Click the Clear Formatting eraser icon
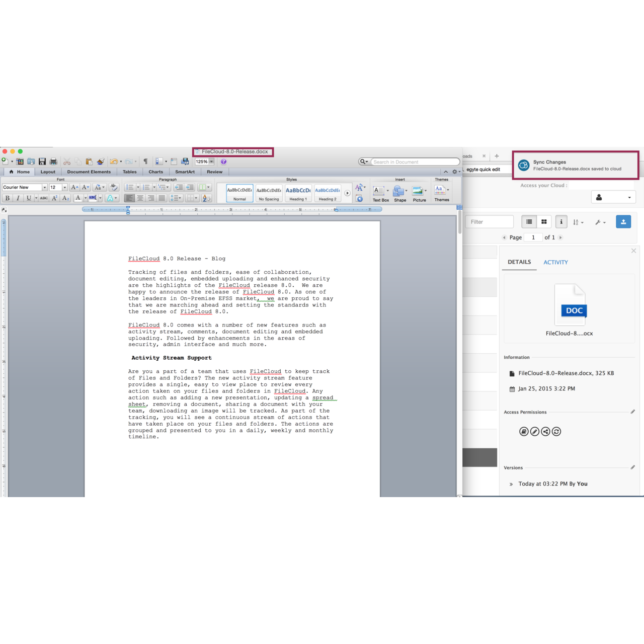The image size is (644, 644). point(114,187)
